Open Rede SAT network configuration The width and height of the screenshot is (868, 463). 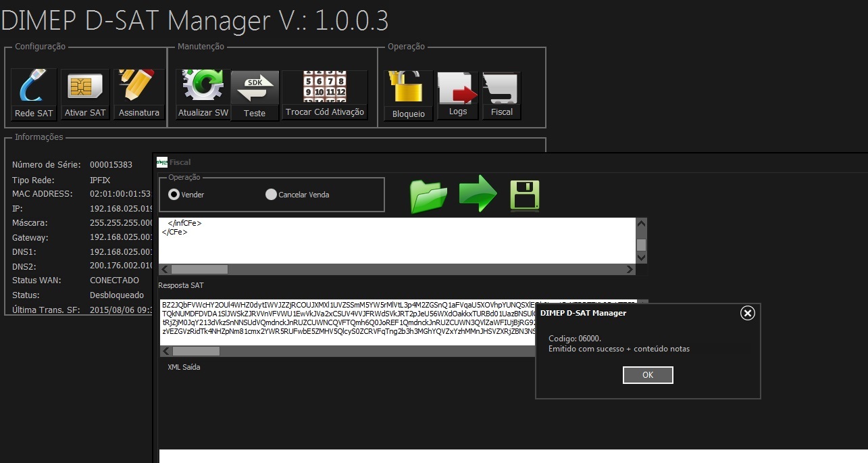34,95
